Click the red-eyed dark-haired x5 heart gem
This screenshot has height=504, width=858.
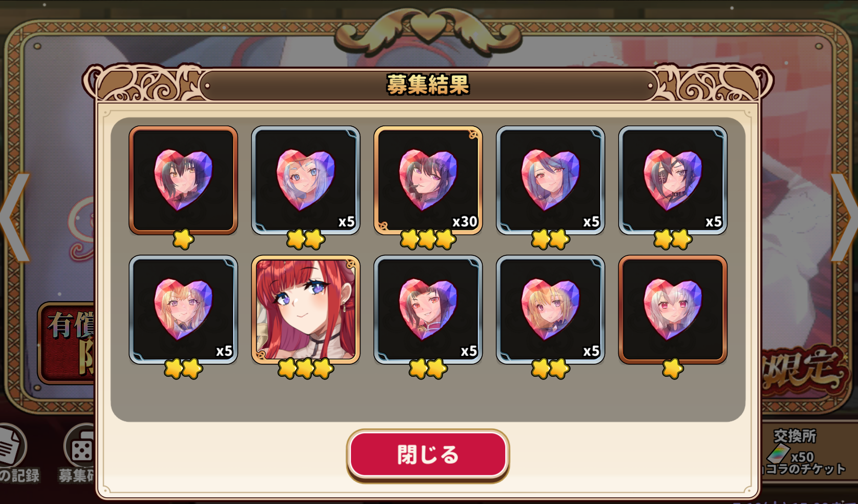428,310
